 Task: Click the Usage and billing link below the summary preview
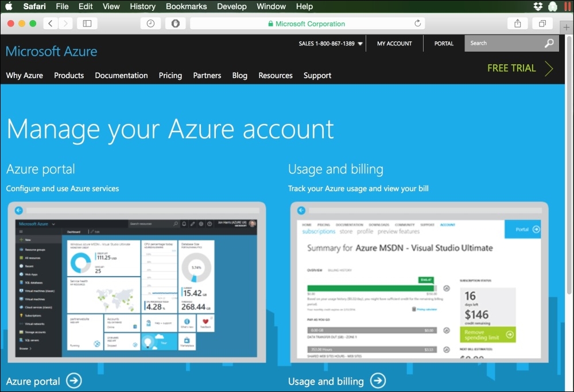pos(326,381)
